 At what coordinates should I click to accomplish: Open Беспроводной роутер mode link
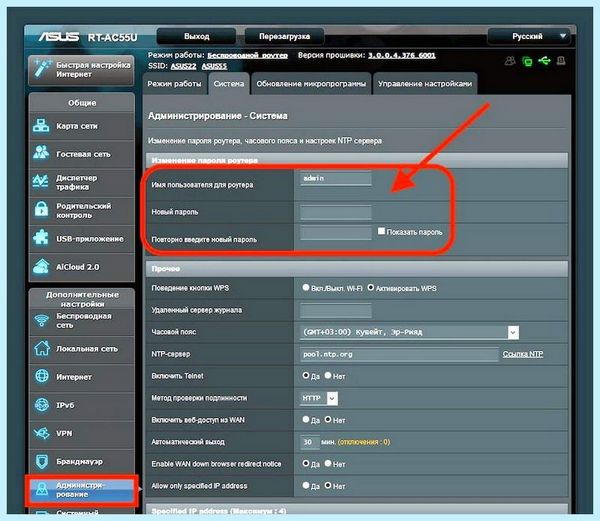click(248, 55)
